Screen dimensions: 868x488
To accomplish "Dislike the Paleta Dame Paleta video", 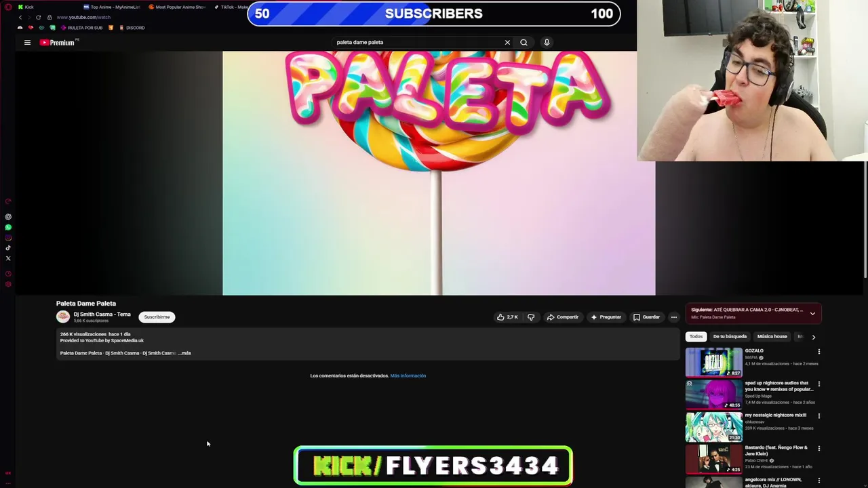I will pyautogui.click(x=531, y=317).
